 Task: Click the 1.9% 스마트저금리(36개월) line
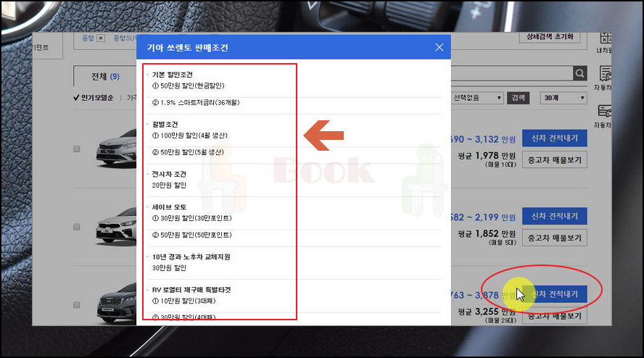click(196, 103)
